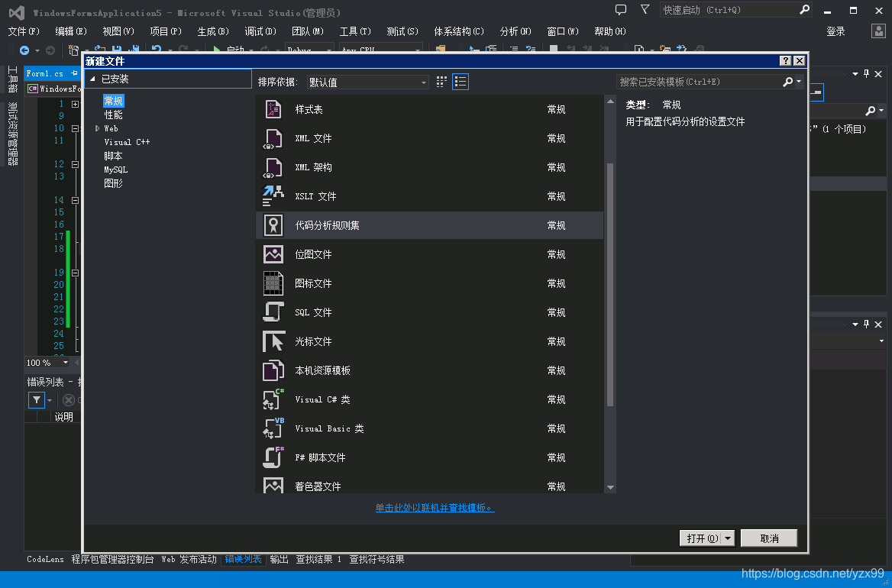Select the 位图文件 picture icon
892x588 pixels.
pos(273,254)
